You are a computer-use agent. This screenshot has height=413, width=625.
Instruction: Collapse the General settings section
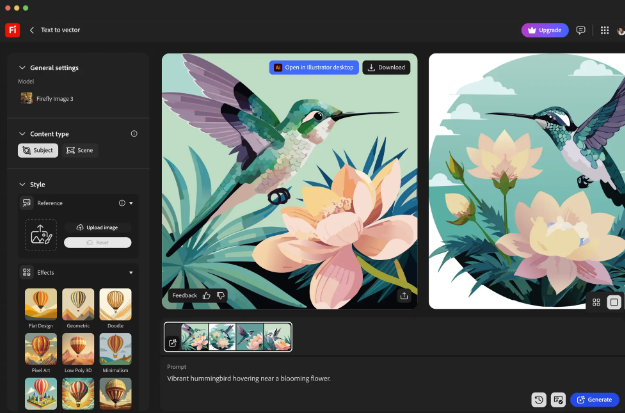[22, 67]
